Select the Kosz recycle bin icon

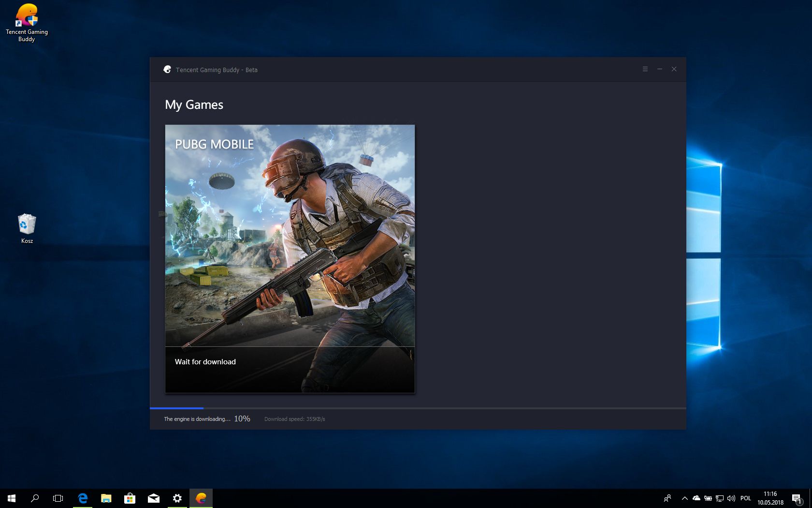click(27, 229)
